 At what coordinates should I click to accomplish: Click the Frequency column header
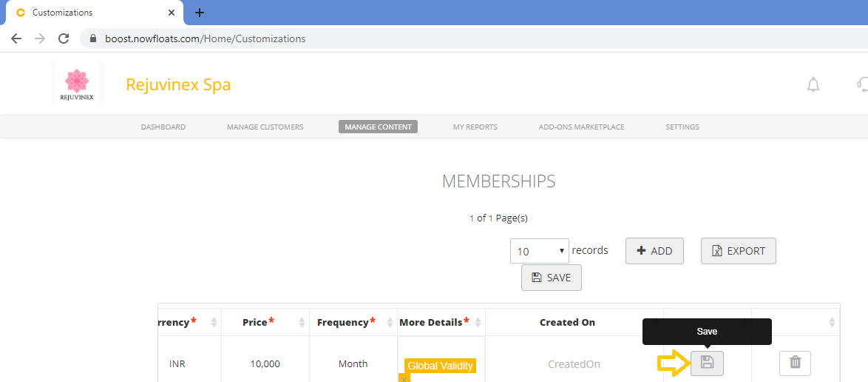click(x=346, y=322)
